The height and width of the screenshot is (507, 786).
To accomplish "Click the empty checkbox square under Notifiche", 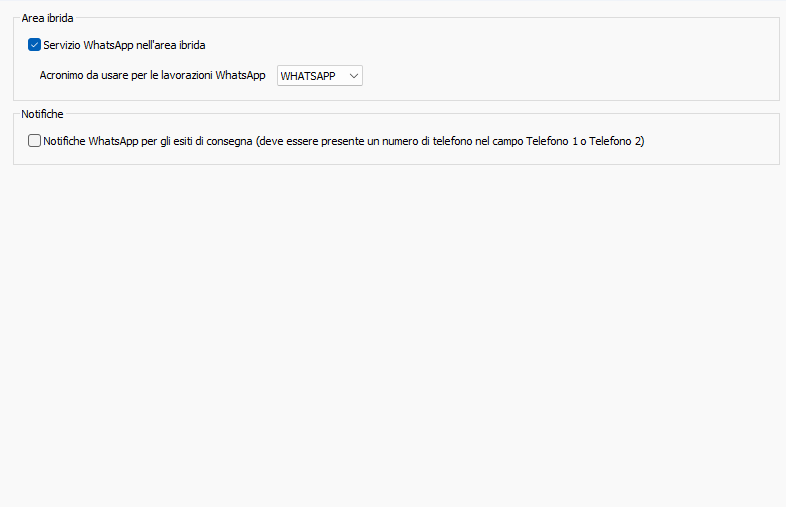I will (34, 141).
